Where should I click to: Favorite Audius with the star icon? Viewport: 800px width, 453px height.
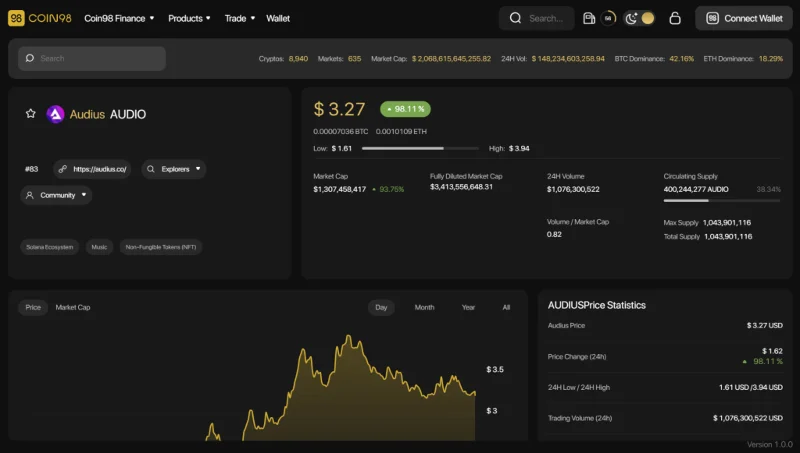point(31,113)
